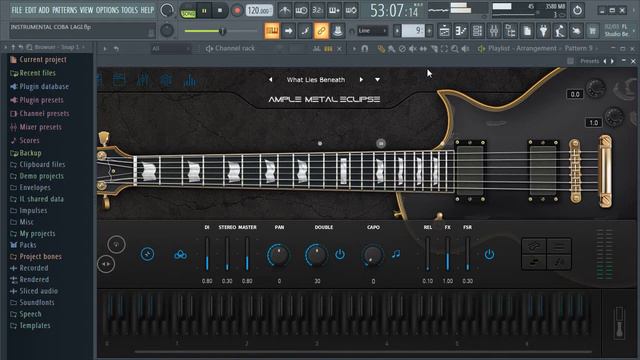Open the playlist view icon

(x=444, y=31)
